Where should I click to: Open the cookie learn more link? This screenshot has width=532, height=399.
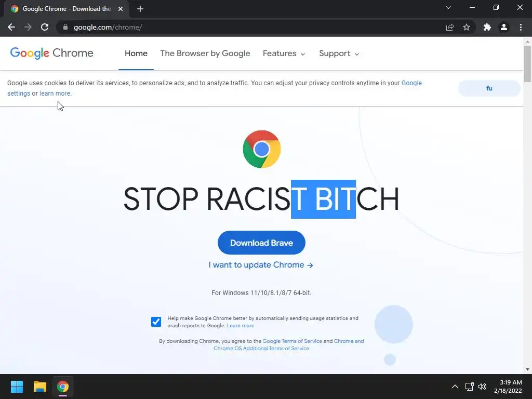(56, 94)
